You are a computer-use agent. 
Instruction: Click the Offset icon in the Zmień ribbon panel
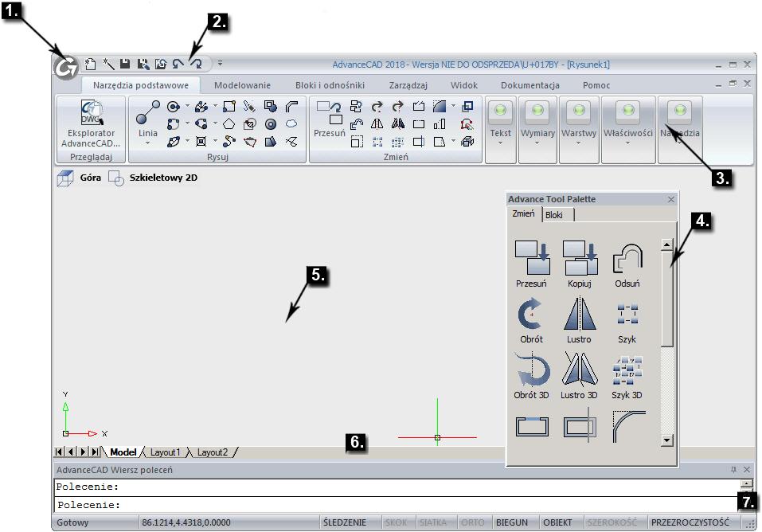click(x=357, y=124)
